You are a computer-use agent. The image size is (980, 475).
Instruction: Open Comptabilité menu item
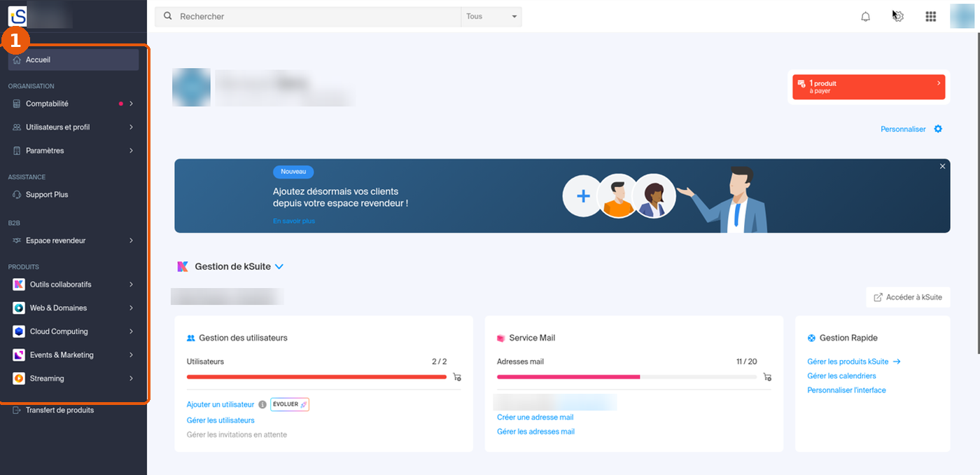pos(73,104)
